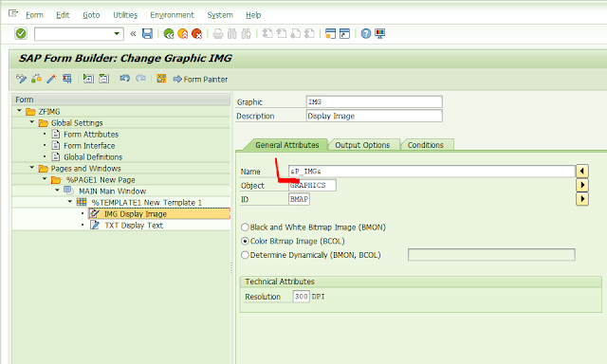Image resolution: width=607 pixels, height=364 pixels.
Task: Click the arrow button beside Object field
Action: pyautogui.click(x=582, y=185)
